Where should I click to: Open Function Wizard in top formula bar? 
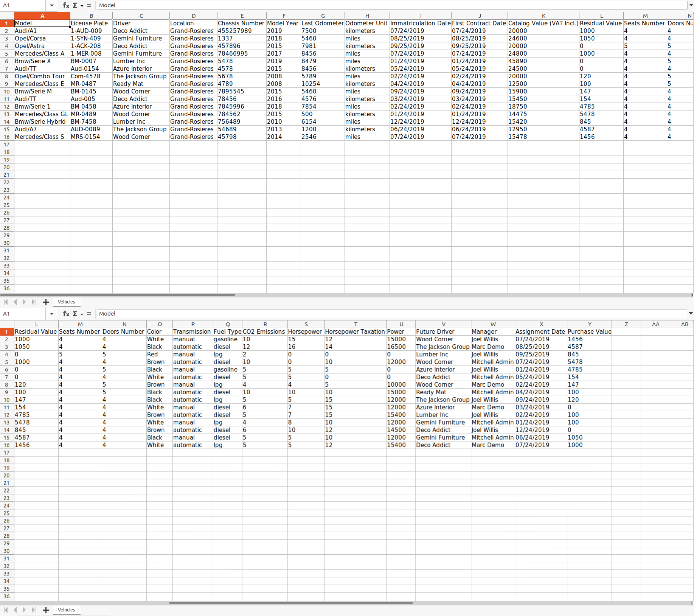point(66,5)
